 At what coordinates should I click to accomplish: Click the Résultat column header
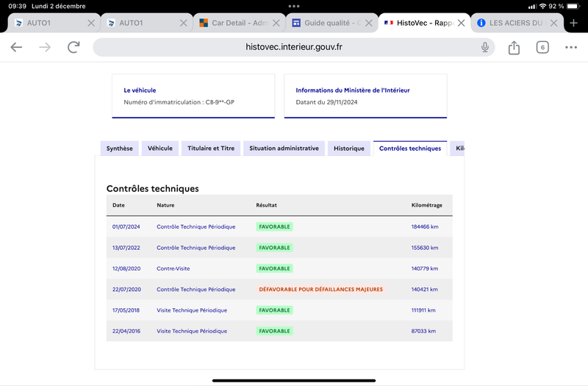[266, 205]
